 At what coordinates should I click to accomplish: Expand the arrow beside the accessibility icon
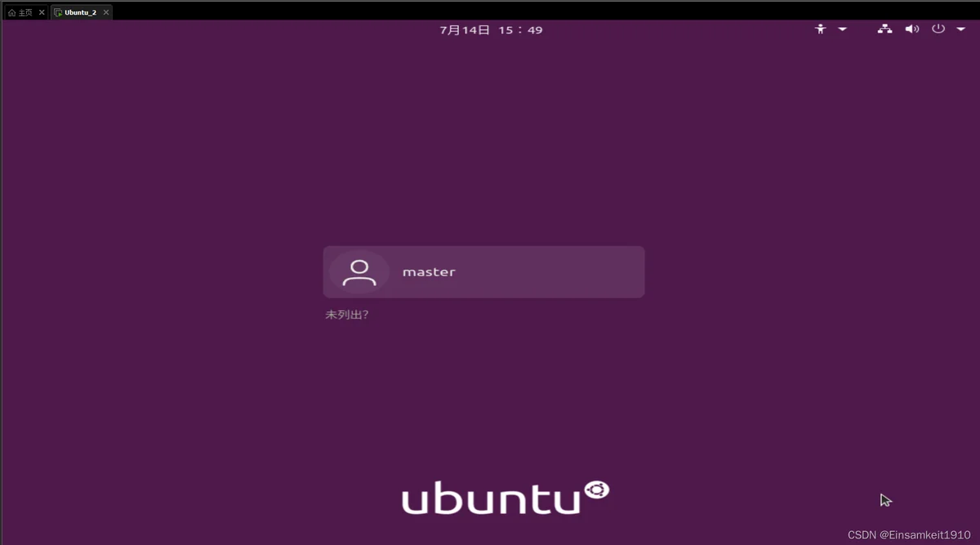[x=842, y=29]
